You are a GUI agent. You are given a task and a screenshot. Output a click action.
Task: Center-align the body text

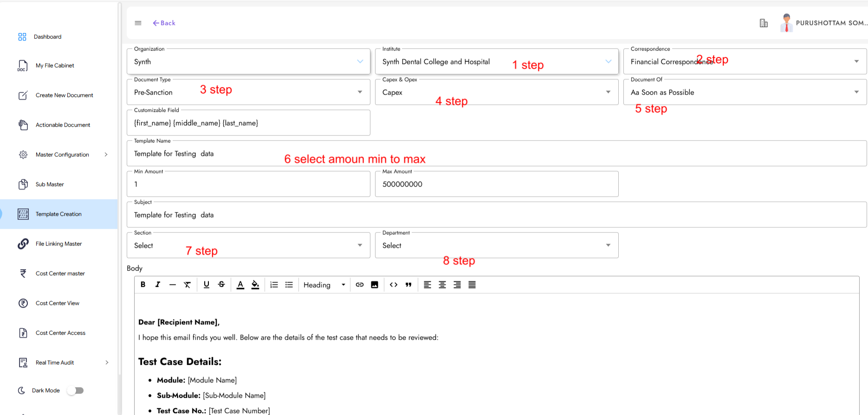click(442, 285)
